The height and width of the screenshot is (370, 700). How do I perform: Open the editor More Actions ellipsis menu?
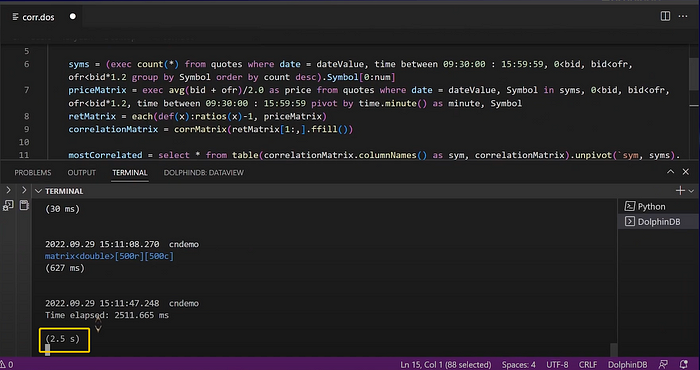pos(683,17)
